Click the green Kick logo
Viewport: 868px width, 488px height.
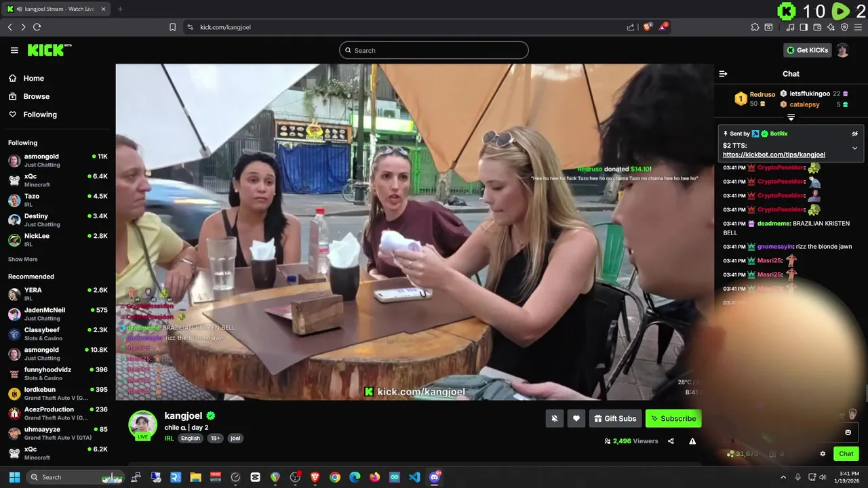(x=50, y=50)
